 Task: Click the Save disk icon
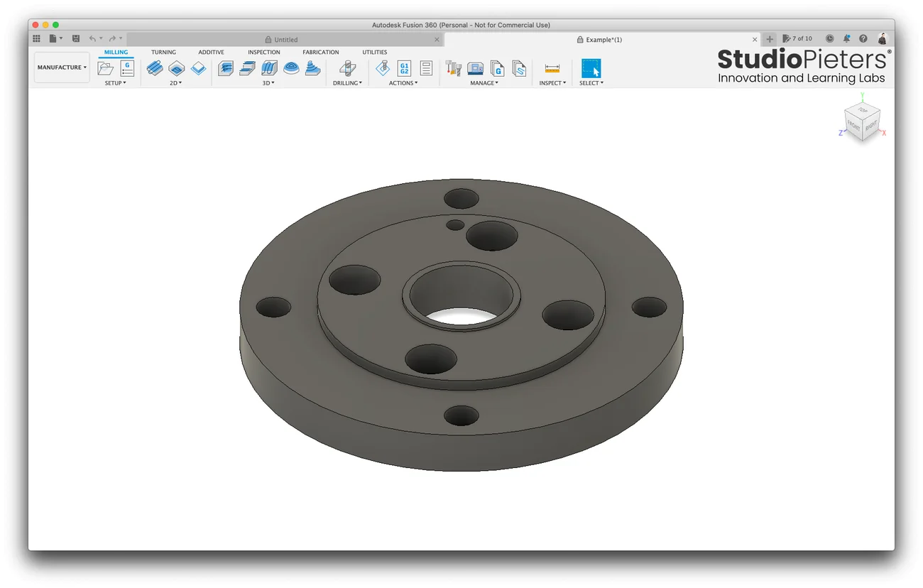76,38
